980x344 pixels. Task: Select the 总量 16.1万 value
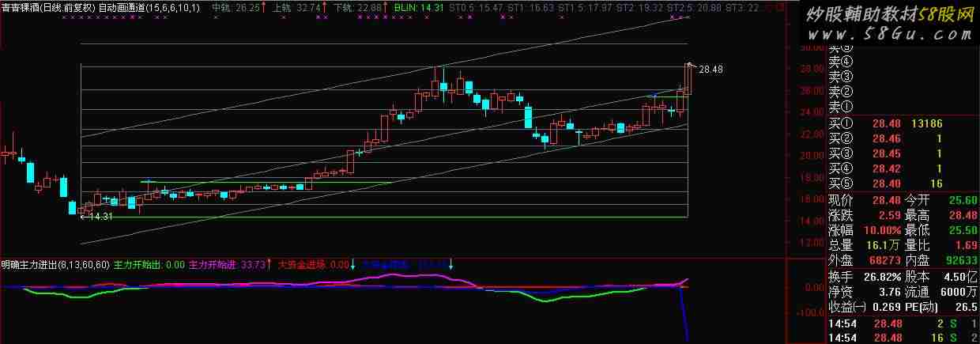tap(884, 245)
